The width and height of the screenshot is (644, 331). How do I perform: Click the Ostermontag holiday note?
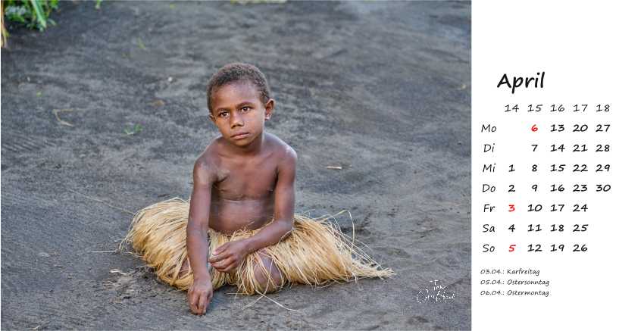coord(514,293)
